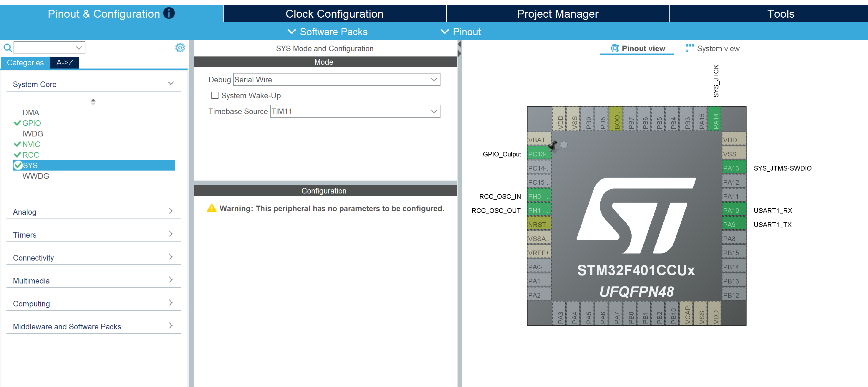Switch to the Clock Configuration tab
This screenshot has width=868, height=387.
pos(334,14)
